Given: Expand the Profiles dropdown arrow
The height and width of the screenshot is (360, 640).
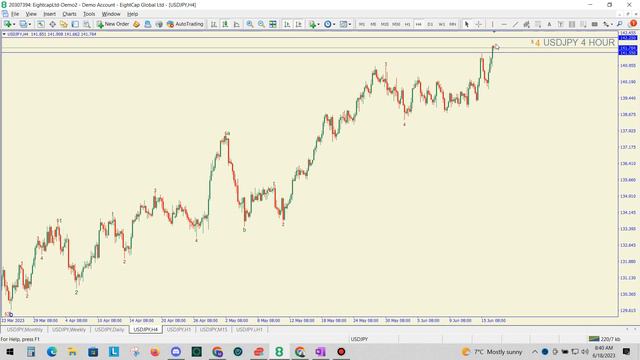Looking at the screenshot, I should [30, 24].
